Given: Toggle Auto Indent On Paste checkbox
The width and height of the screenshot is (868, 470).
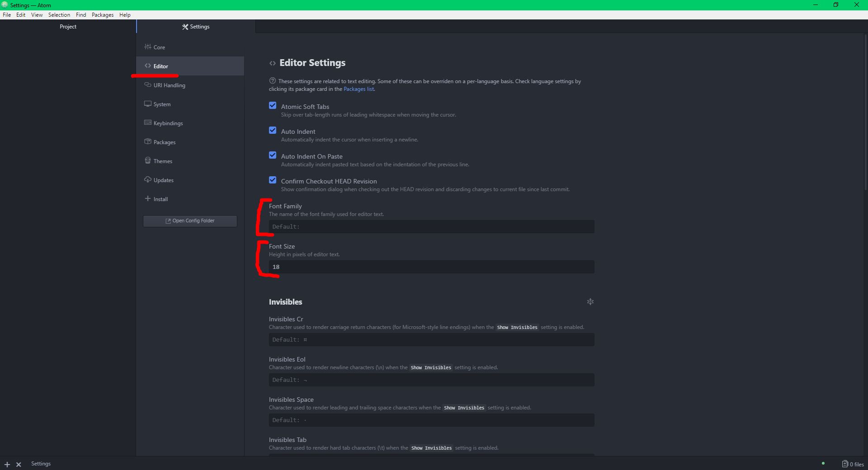Looking at the screenshot, I should tap(273, 155).
